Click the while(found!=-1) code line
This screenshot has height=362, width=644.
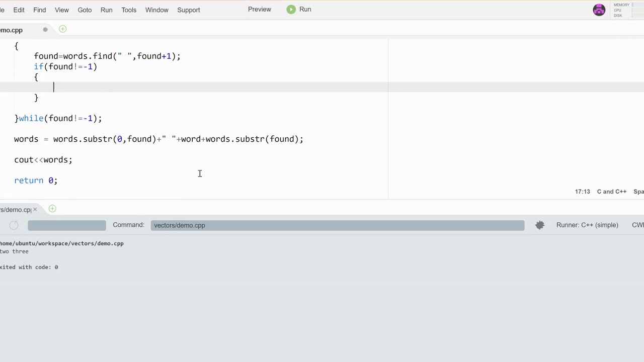[x=58, y=118]
